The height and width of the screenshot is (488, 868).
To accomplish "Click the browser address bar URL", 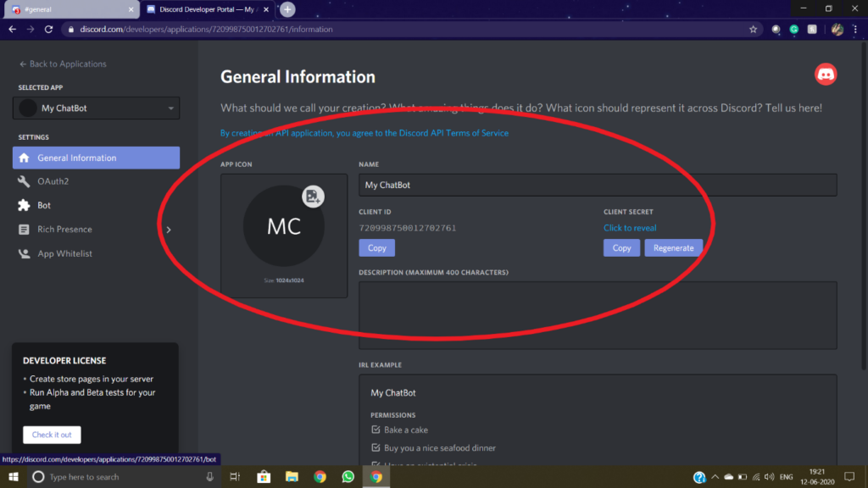I will pos(207,30).
